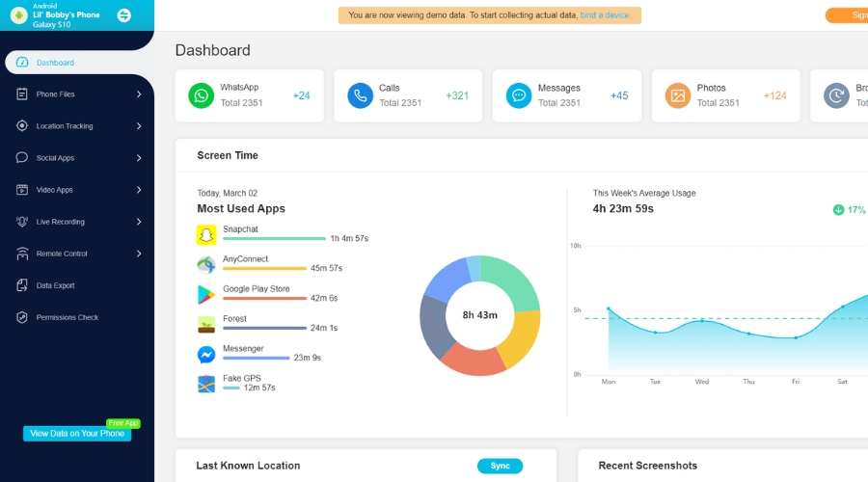Click the orange Photos icon
This screenshot has height=482, width=868.
click(x=678, y=95)
